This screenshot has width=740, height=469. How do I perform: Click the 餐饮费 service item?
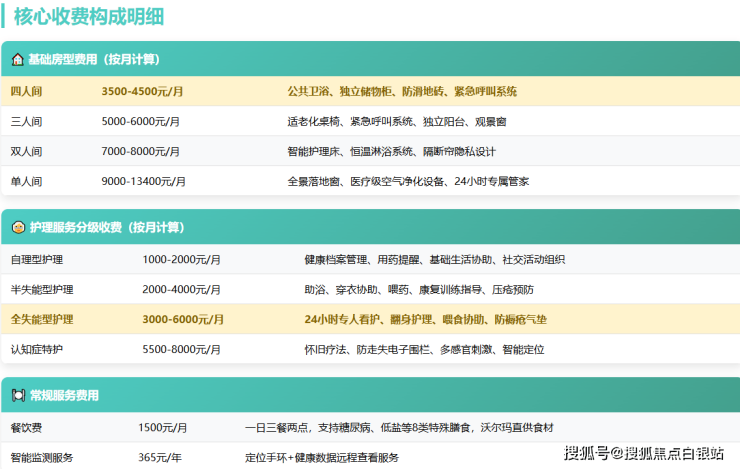click(26, 427)
